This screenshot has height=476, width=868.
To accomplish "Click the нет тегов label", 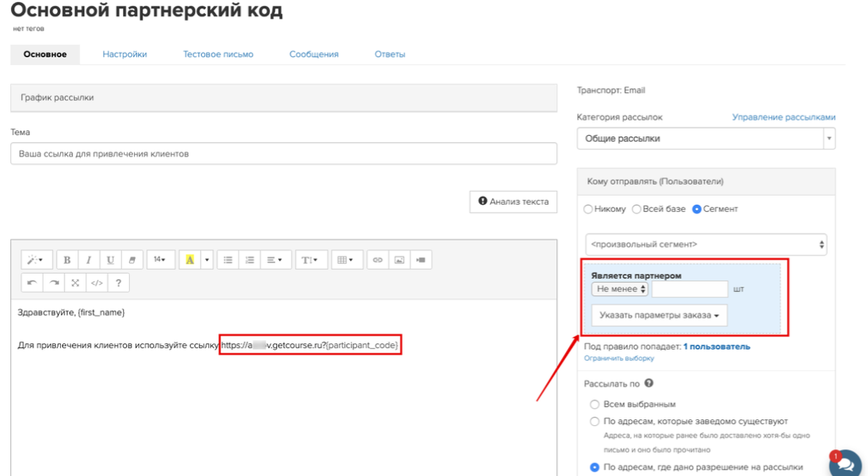I will [x=28, y=28].
